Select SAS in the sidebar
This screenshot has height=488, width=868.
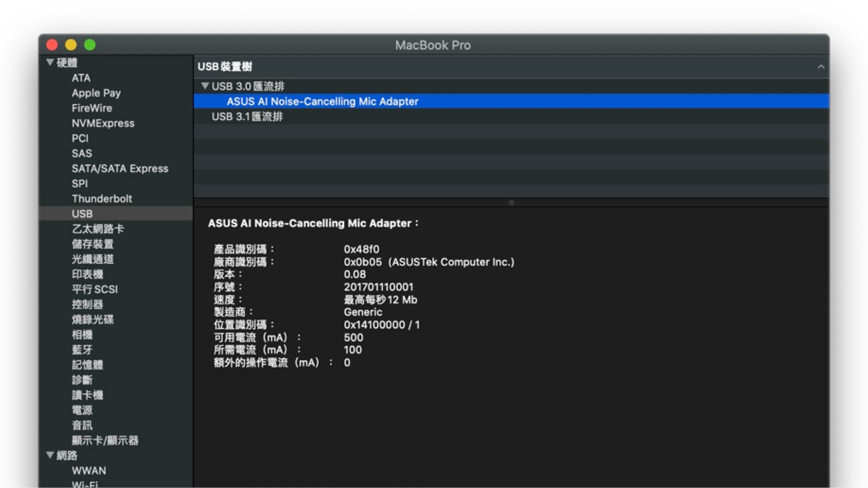(82, 153)
